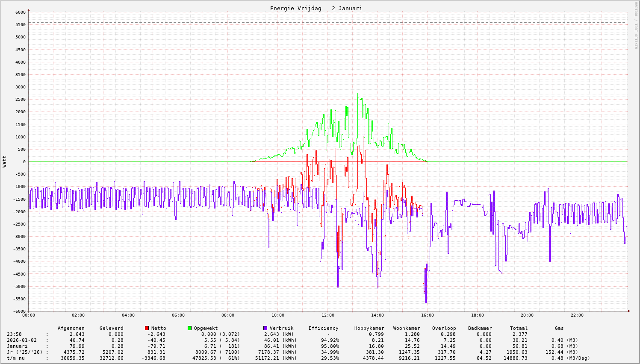Select the 06:00 time axis marker
Viewport: 640px width, 364px height.
[178, 315]
